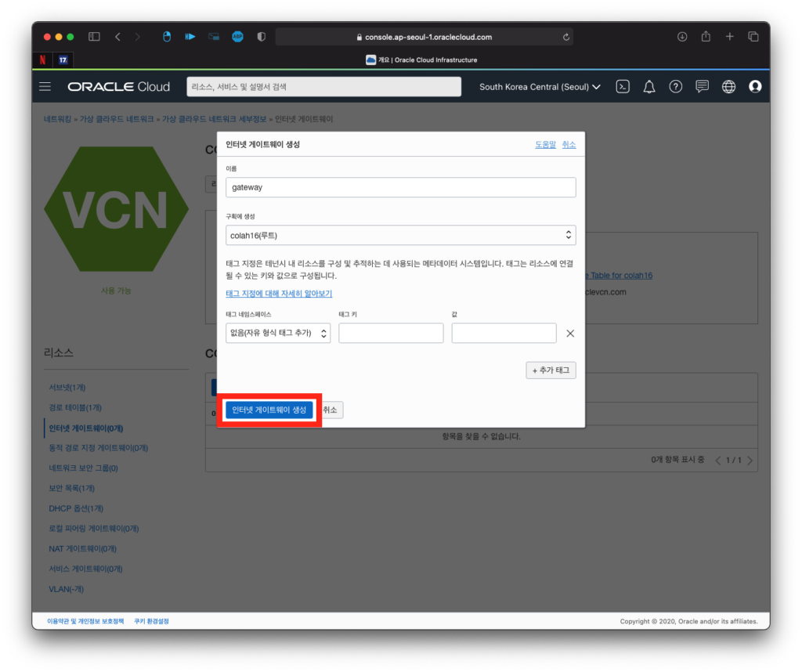Select NAT 게이트웨이(0개) in resources list

[82, 548]
